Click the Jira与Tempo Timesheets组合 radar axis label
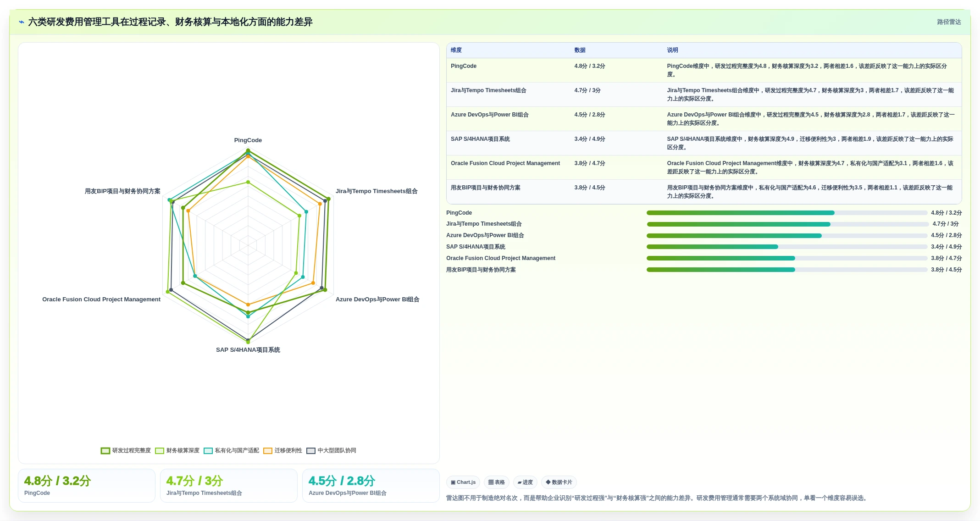The height and width of the screenshot is (521, 980). [376, 192]
